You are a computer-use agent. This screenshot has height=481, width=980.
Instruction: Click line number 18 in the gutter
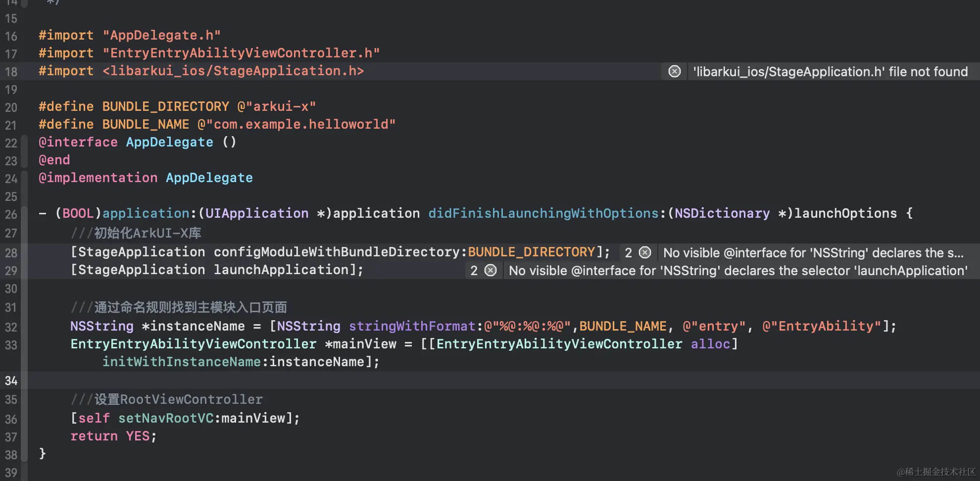[11, 72]
